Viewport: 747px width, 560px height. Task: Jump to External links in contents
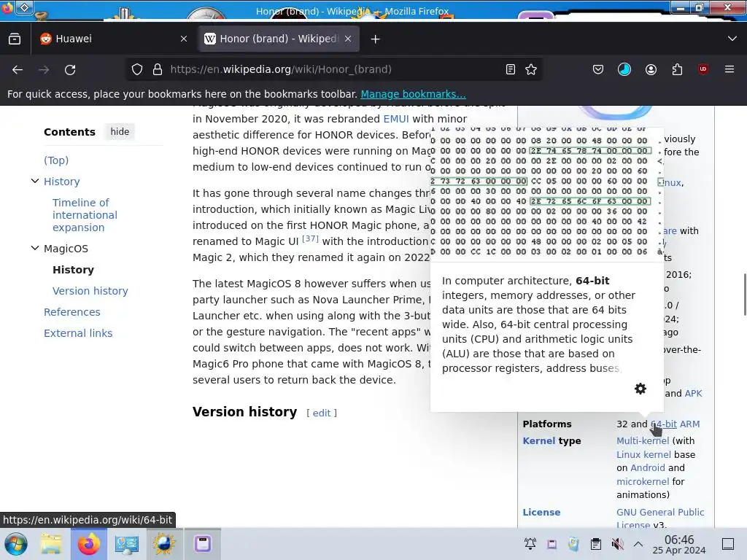pos(78,333)
